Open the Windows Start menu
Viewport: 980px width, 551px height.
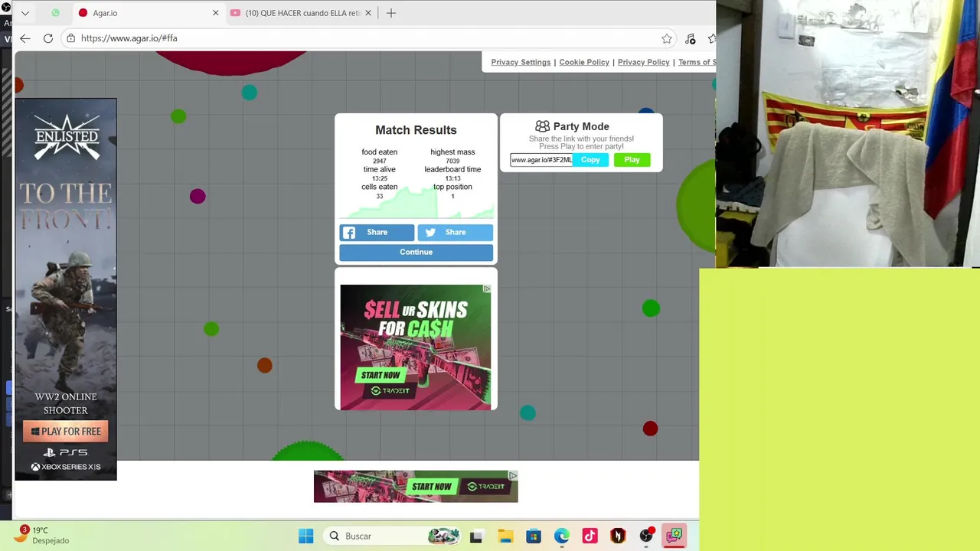pos(305,536)
